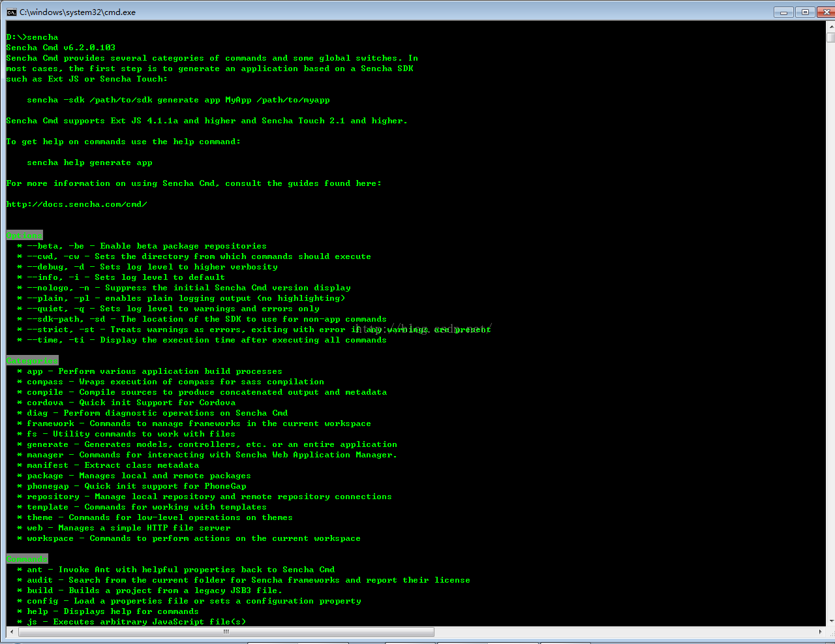Image resolution: width=835 pixels, height=644 pixels.
Task: Click the highlighted 'Categories' heading
Action: point(32,361)
